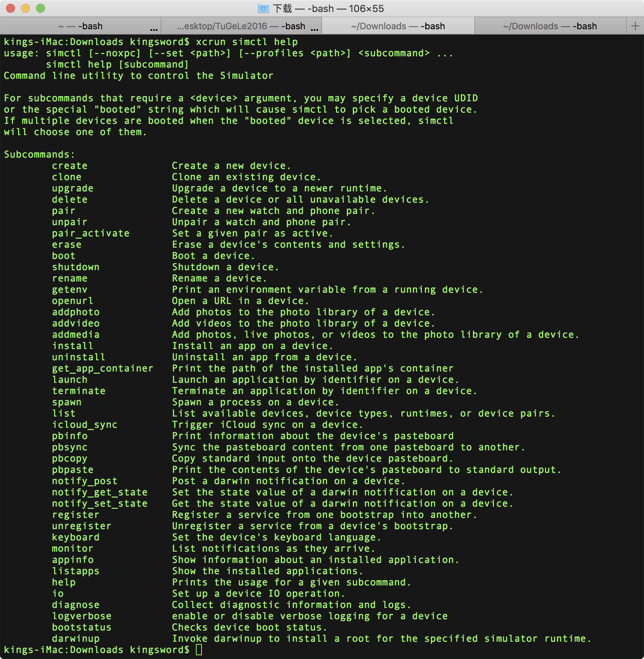Image resolution: width=644 pixels, height=659 pixels.
Task: Click the 'pbpaste' subcommand name
Action: (73, 469)
